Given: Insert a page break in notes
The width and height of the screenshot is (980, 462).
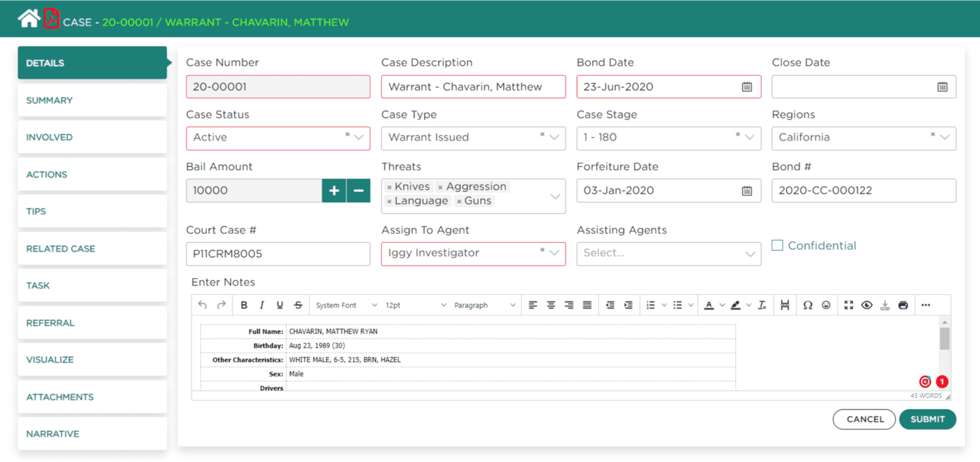Looking at the screenshot, I should [785, 305].
